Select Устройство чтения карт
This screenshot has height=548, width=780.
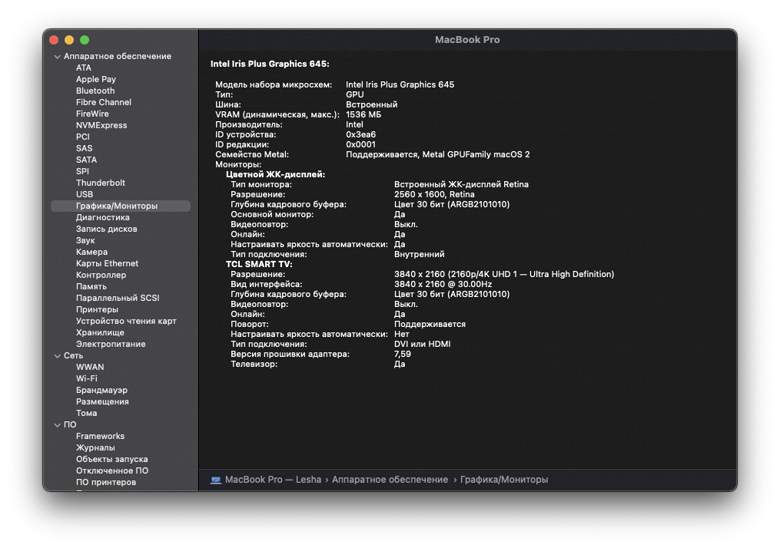point(126,321)
